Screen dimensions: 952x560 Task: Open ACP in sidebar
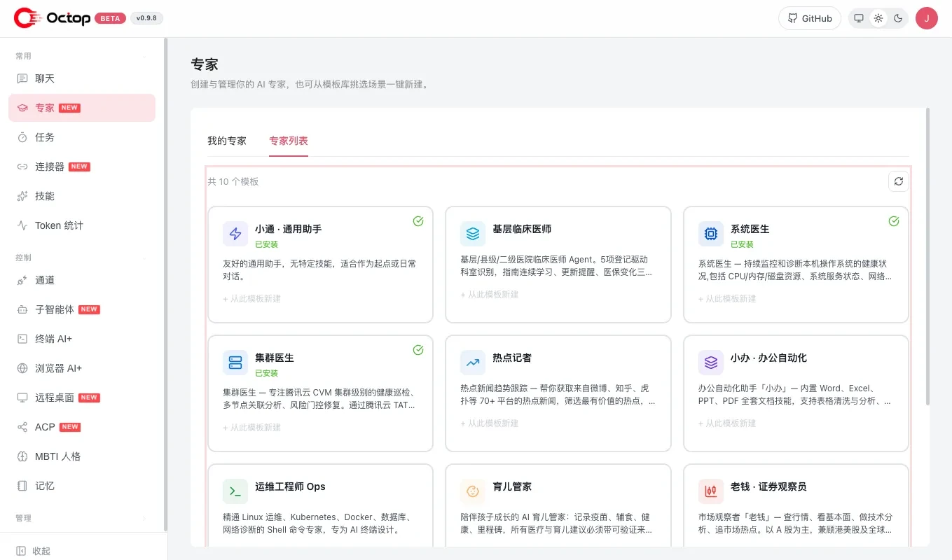[82, 427]
